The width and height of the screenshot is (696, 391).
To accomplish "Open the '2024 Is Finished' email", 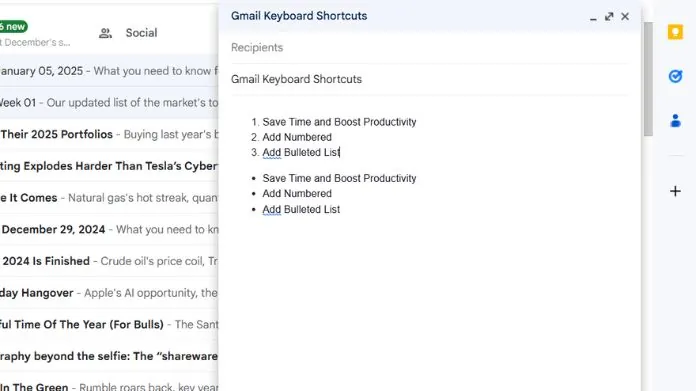I will 109,261.
